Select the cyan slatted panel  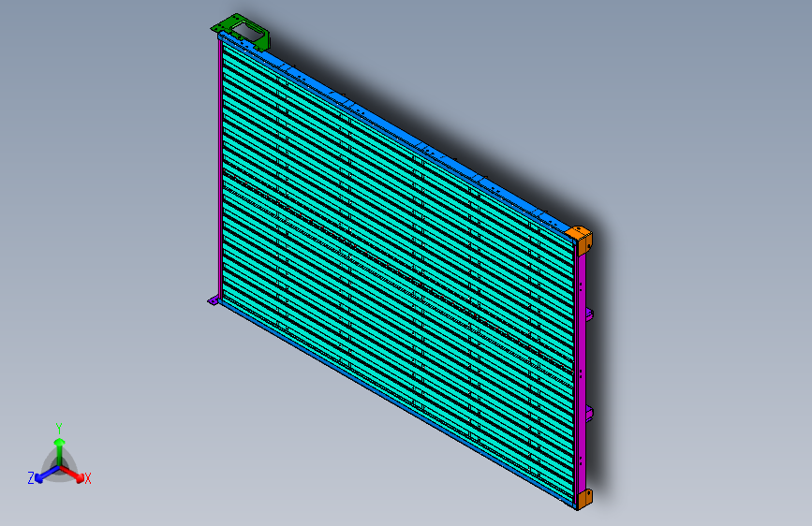[398, 270]
